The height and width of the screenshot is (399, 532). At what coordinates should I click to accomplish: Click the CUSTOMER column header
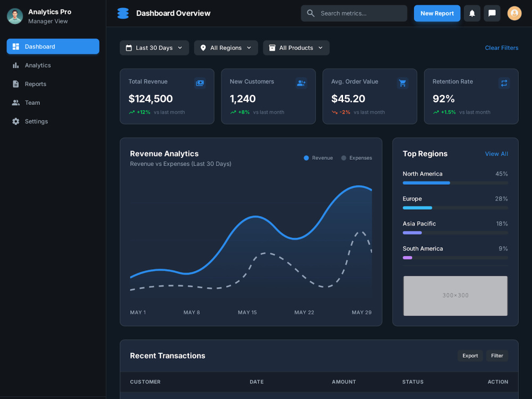point(145,381)
